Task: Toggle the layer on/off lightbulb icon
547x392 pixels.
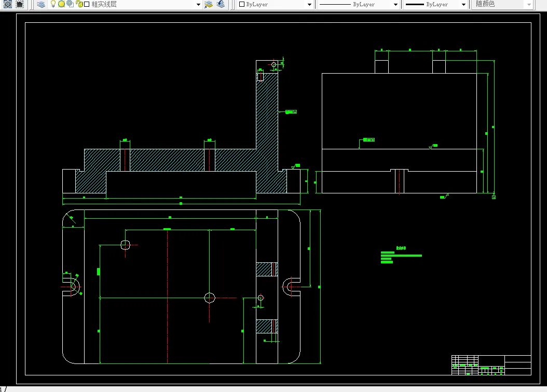Action: pyautogui.click(x=53, y=4)
